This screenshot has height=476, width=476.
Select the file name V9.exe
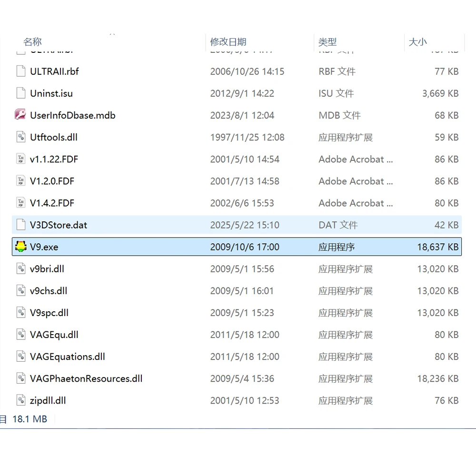tap(44, 247)
